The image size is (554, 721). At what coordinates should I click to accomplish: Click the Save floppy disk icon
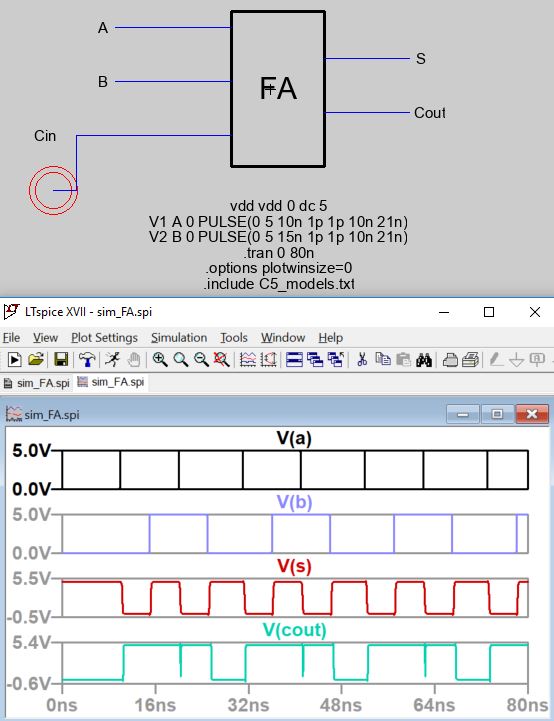[x=61, y=360]
